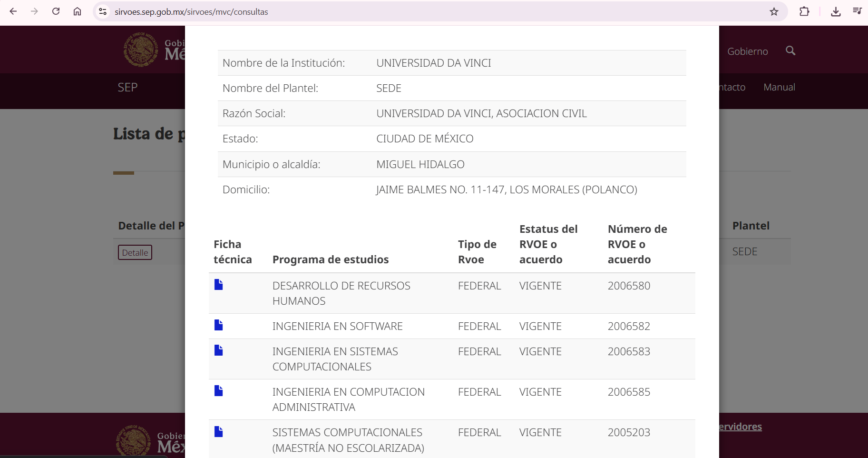Screen dimensions: 868x458
Task: Open the browser downloads panel
Action: point(836,11)
